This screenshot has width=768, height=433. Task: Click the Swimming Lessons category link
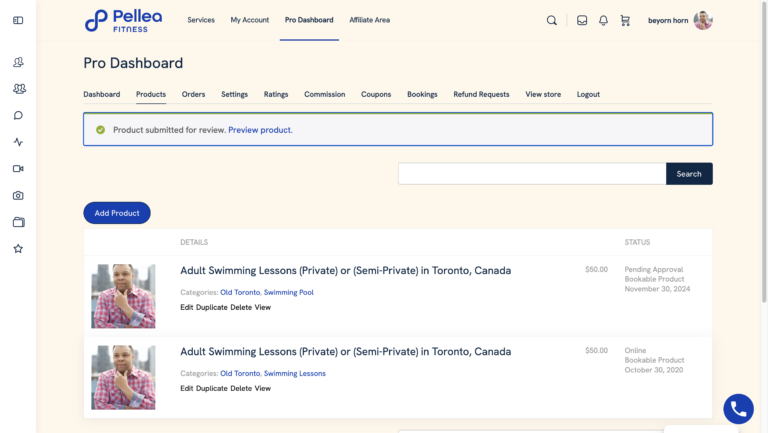point(294,373)
